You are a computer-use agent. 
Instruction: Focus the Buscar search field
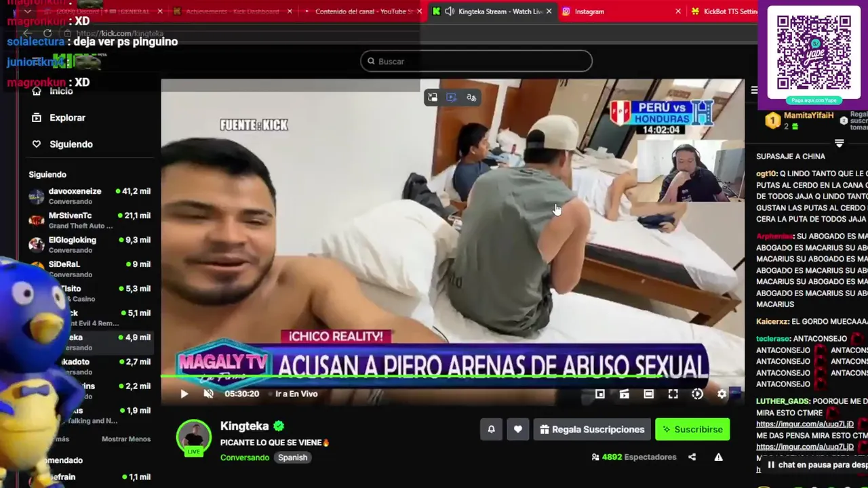(x=476, y=61)
